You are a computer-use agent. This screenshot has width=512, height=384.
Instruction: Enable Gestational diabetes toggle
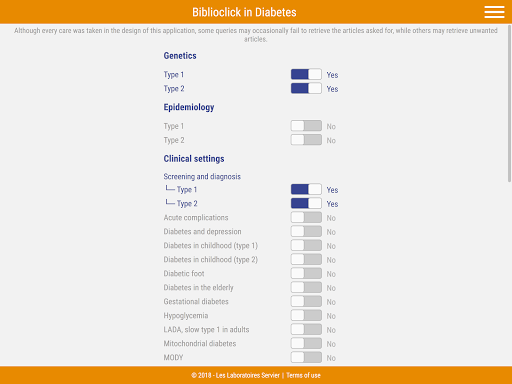306,301
